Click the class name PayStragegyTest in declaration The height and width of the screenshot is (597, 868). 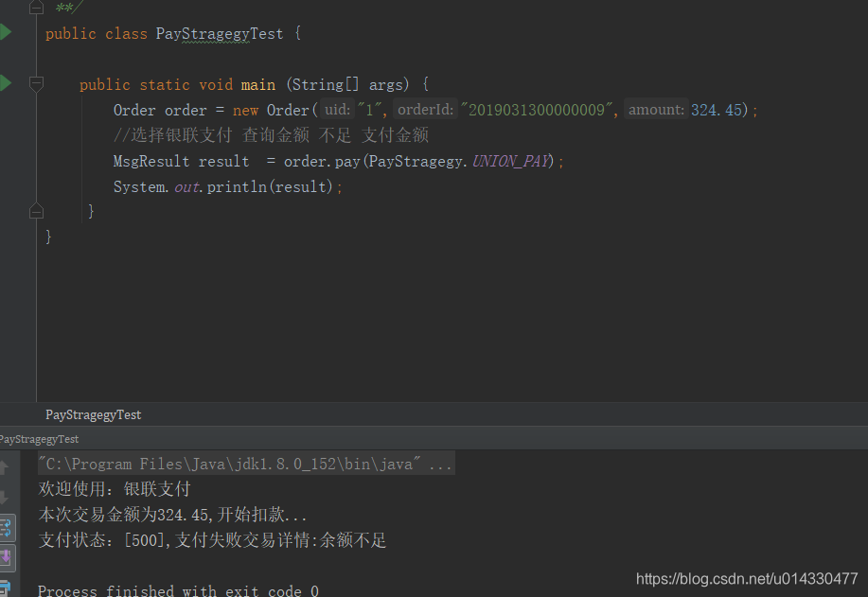(220, 34)
